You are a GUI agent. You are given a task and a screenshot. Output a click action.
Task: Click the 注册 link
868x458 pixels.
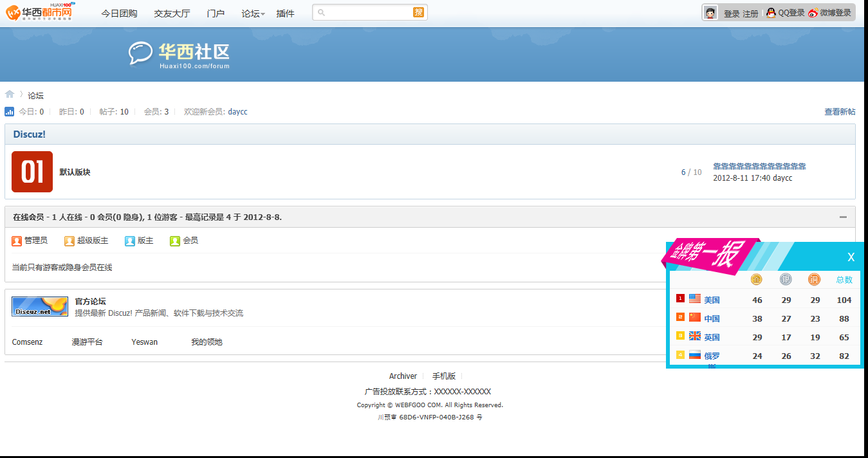(750, 14)
